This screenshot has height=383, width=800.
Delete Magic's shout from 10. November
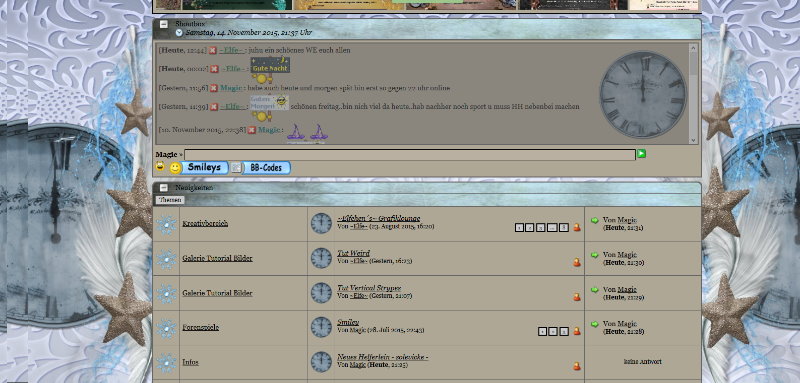point(252,130)
